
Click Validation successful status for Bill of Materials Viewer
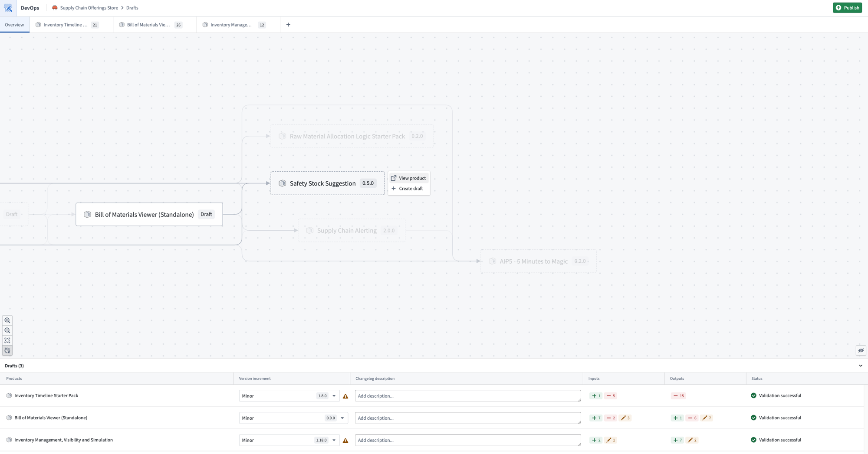[776, 418]
